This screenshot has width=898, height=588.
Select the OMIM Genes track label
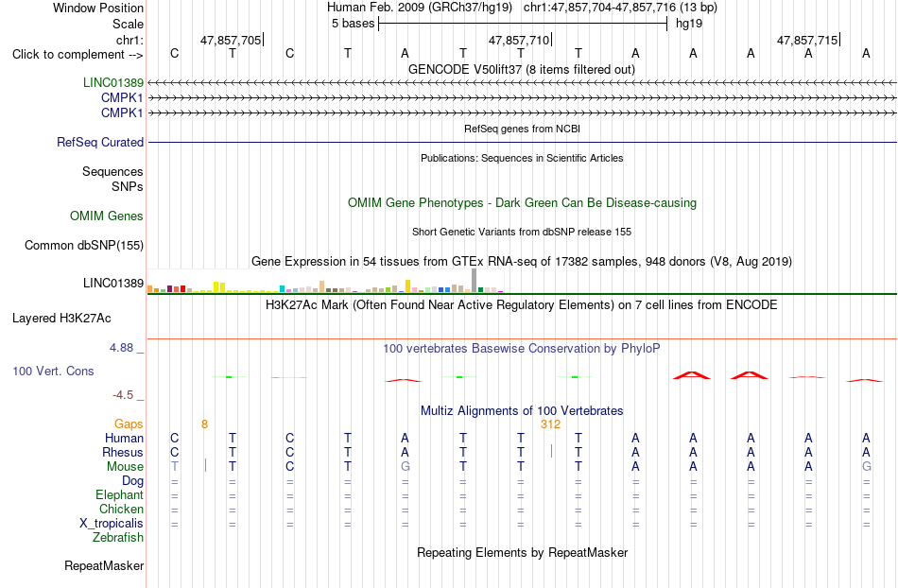[x=107, y=216]
